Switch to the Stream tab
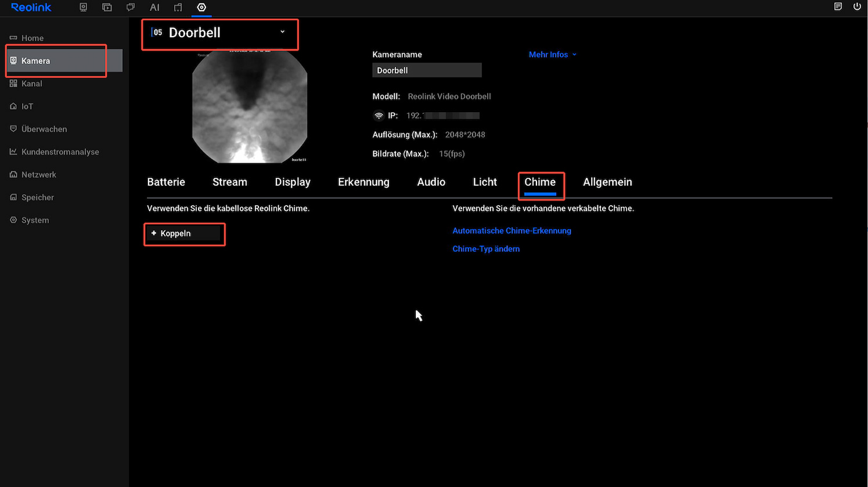The height and width of the screenshot is (487, 868). pos(230,182)
